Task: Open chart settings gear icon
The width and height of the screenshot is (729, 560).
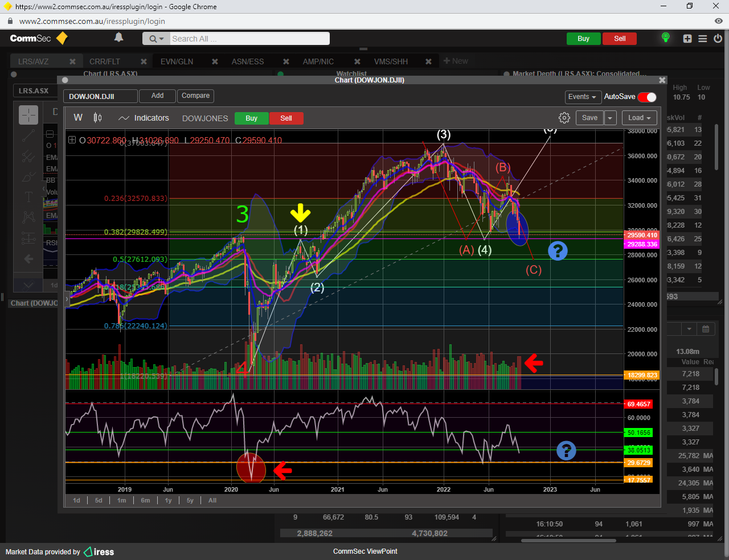Action: [564, 118]
